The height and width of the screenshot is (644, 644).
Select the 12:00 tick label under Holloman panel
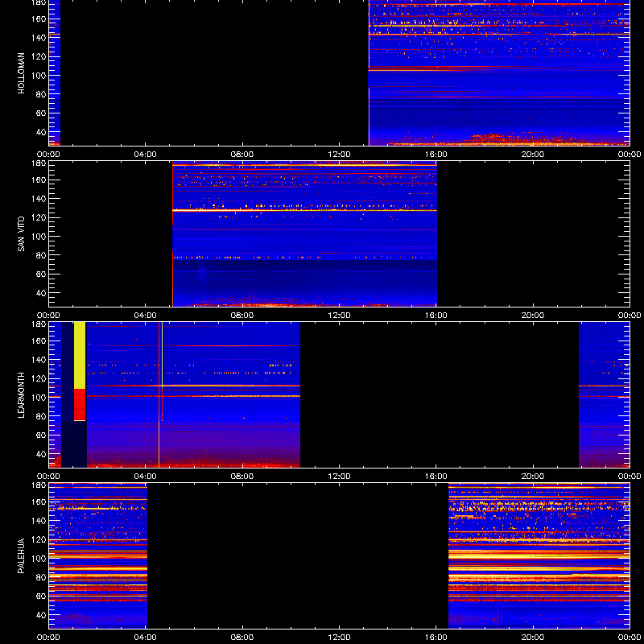(339, 155)
